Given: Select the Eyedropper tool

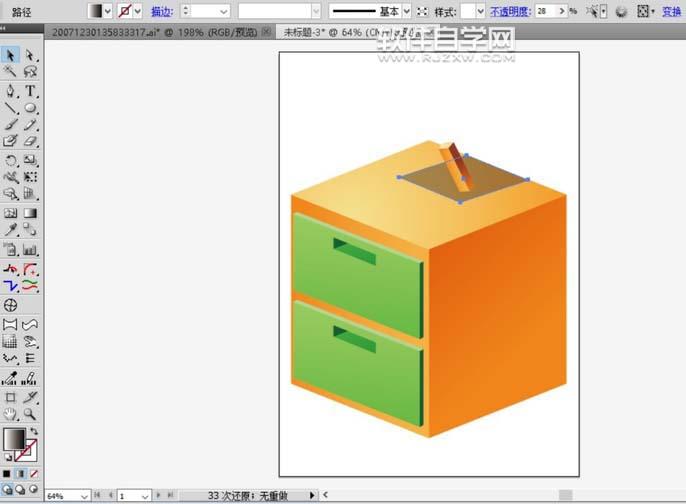Looking at the screenshot, I should [10, 230].
